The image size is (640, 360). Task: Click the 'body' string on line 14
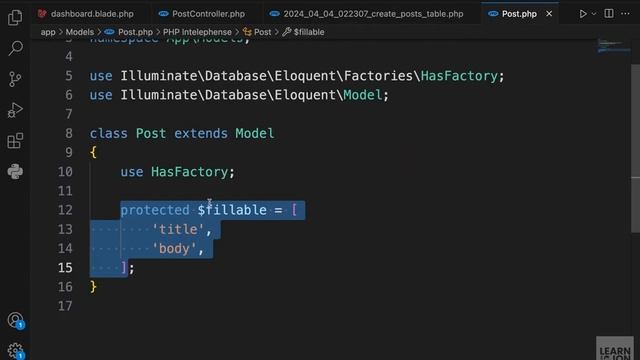point(174,249)
